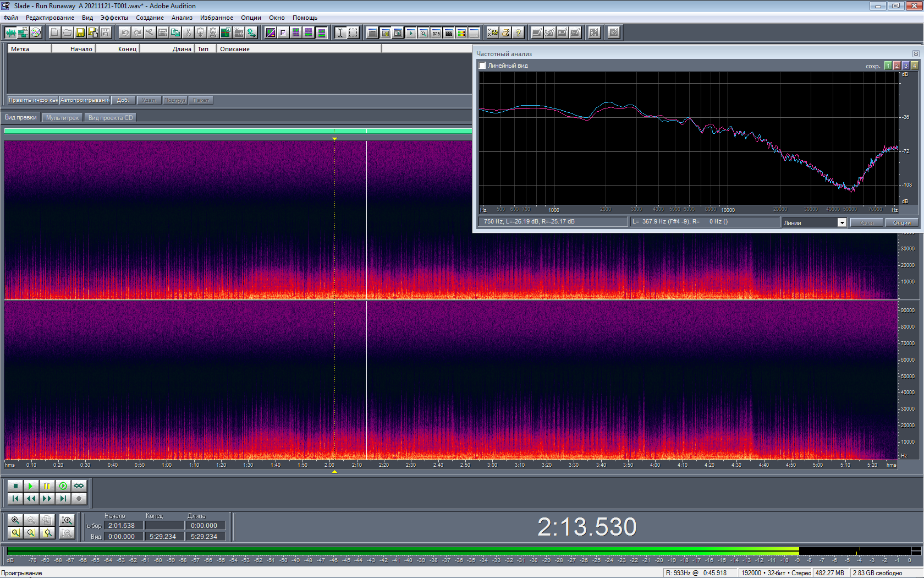
Task: Click the record button in transport
Action: click(79, 498)
